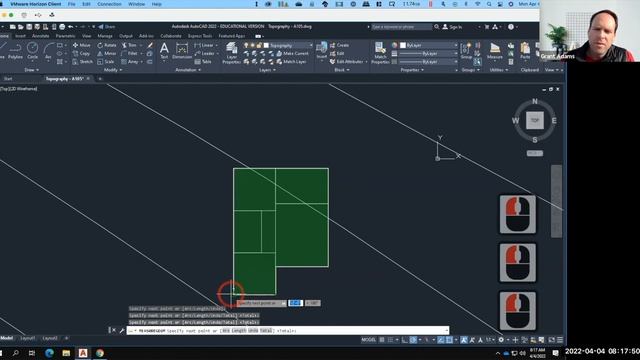640x360 pixels.
Task: Click the Trim tool
Action: coord(129,45)
